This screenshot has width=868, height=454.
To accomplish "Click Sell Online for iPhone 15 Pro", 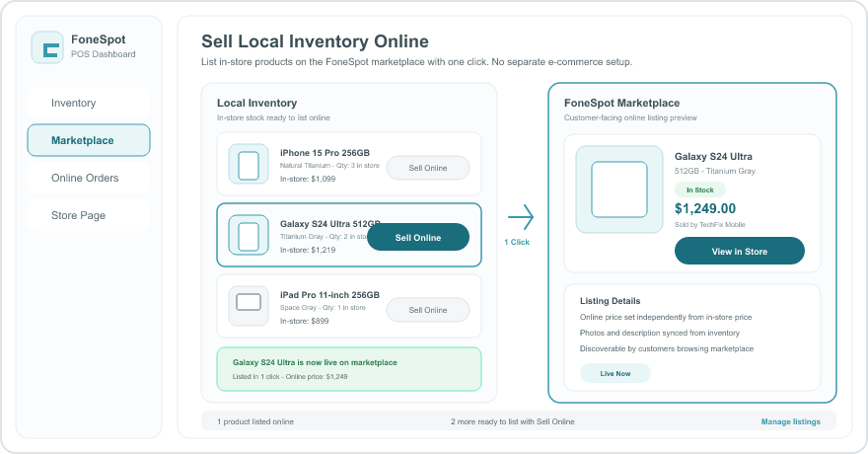I will pos(428,168).
